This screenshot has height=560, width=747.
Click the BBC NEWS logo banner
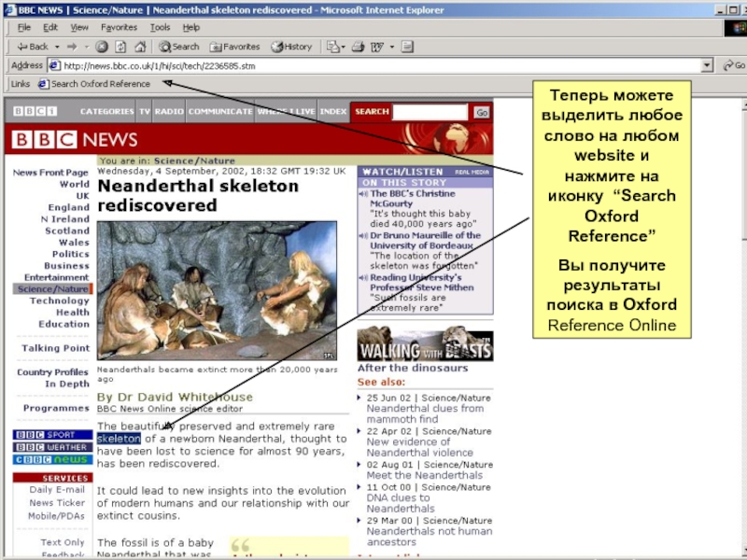point(75,139)
